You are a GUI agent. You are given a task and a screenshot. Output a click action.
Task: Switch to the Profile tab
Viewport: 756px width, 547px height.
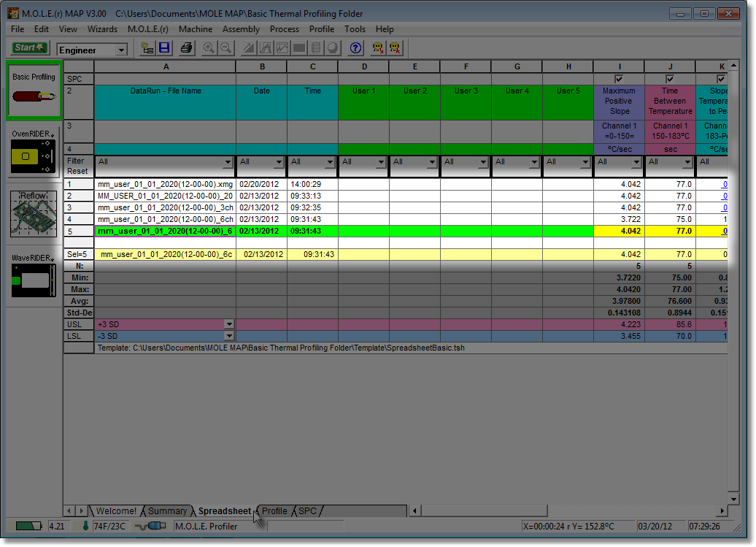[274, 510]
